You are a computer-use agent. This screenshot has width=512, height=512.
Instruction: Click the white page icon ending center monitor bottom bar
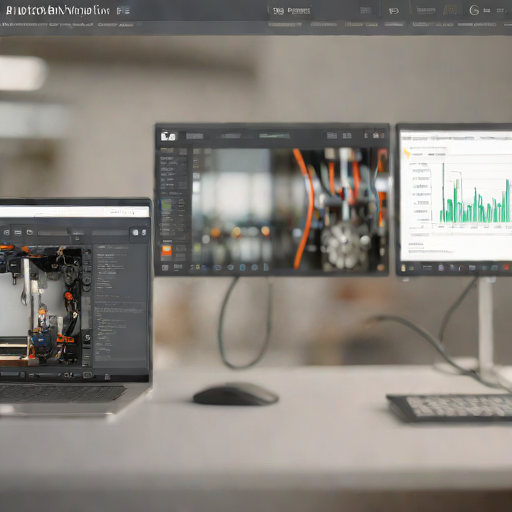266,267
